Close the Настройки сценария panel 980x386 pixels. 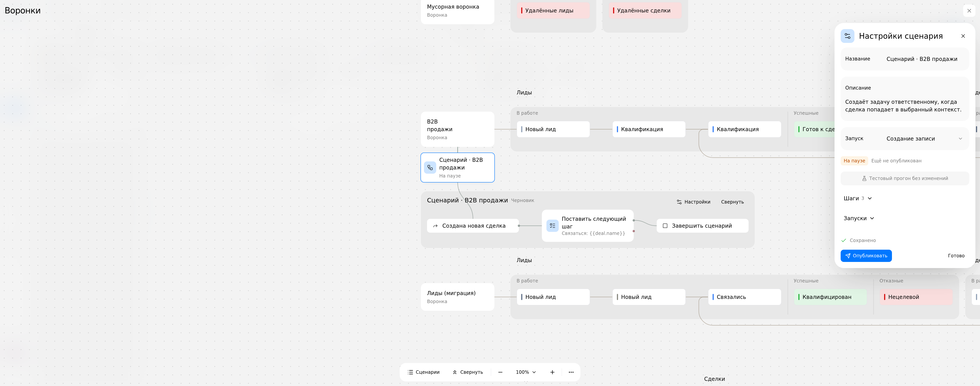(x=963, y=36)
